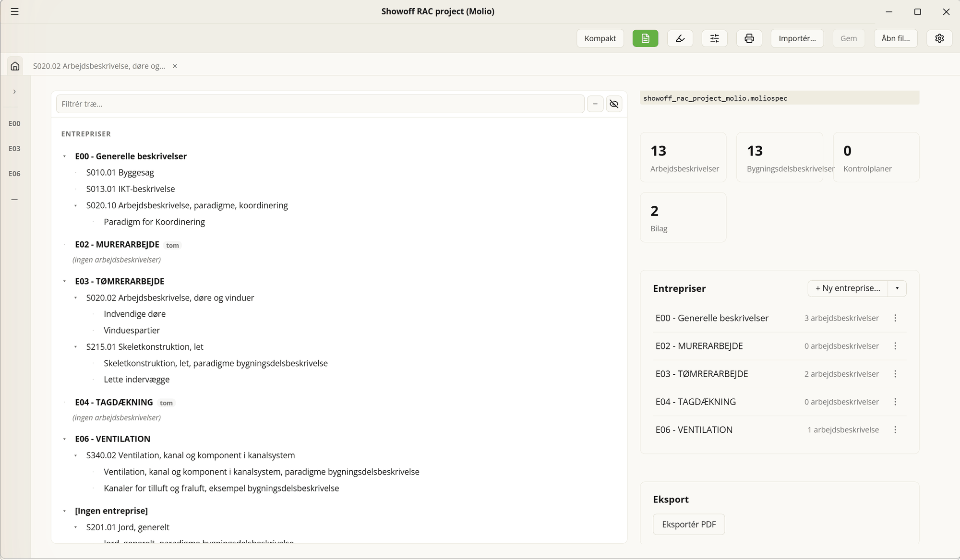Jump to E00 in the sidebar
Image resolution: width=960 pixels, height=560 pixels.
click(14, 123)
